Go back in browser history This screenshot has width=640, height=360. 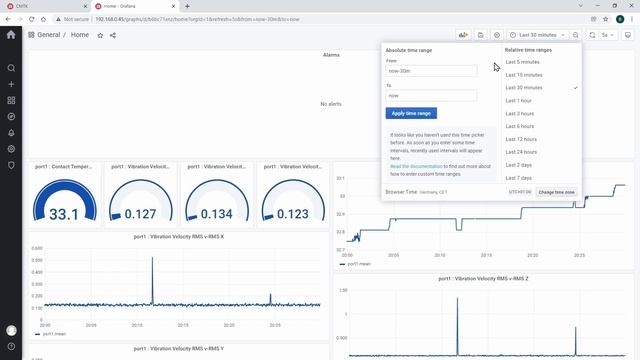click(x=8, y=19)
